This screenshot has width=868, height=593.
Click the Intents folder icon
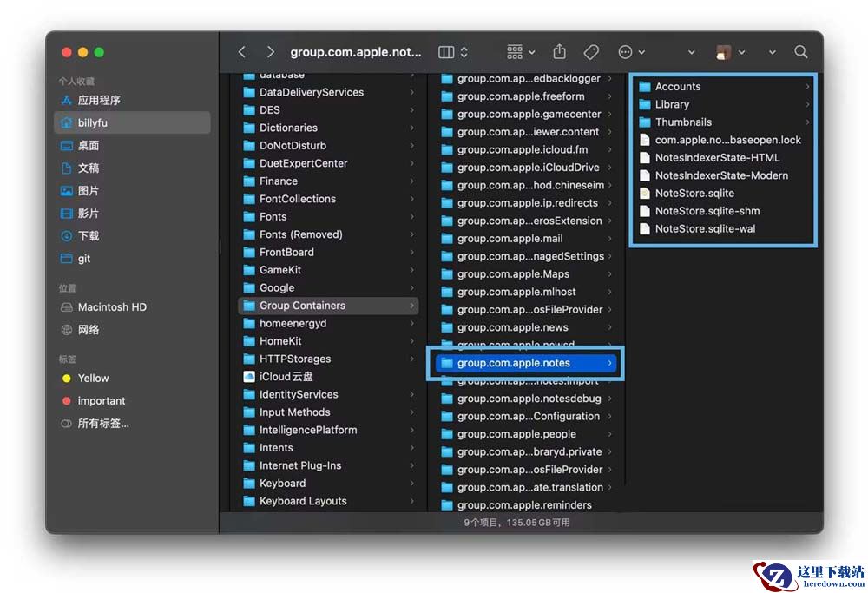click(x=249, y=448)
